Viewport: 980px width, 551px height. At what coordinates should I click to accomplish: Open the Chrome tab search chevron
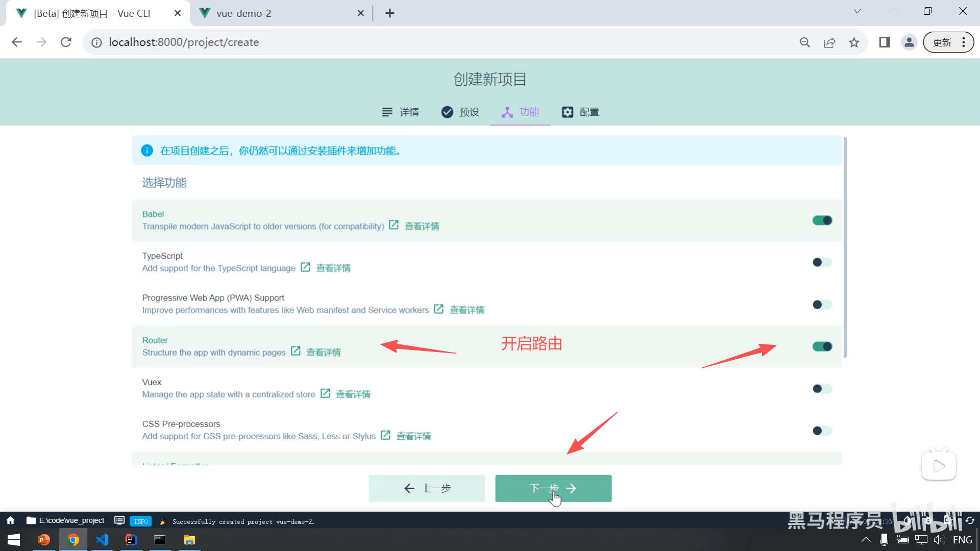(857, 11)
